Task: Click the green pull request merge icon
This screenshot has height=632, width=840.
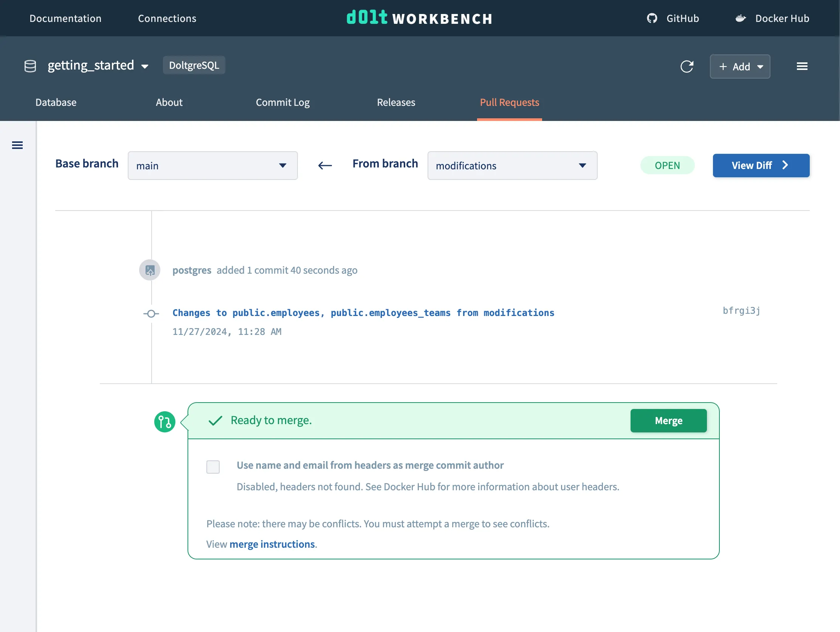Action: (x=164, y=421)
